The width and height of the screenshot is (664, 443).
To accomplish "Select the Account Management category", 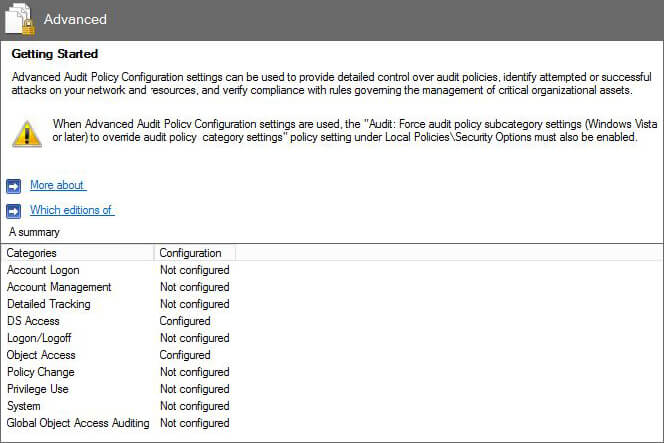I will pyautogui.click(x=59, y=287).
